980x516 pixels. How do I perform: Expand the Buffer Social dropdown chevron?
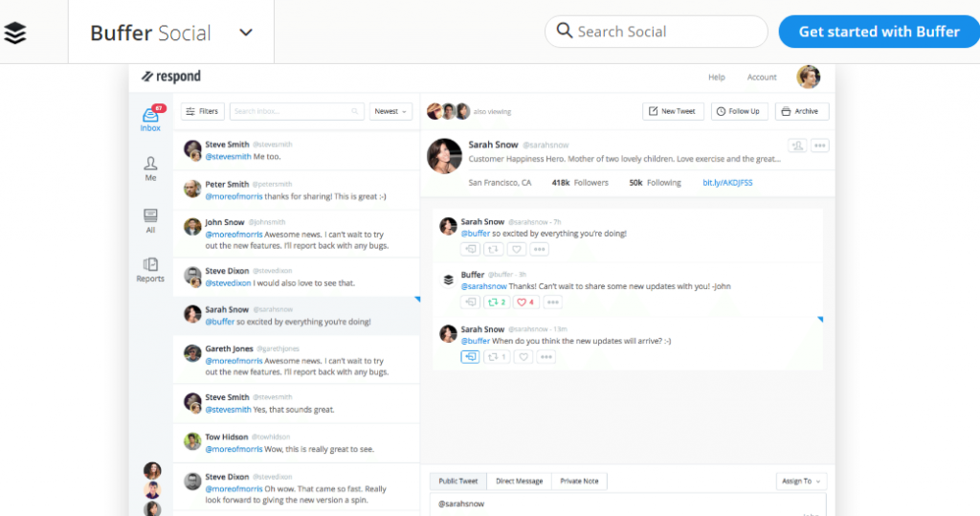tap(246, 33)
